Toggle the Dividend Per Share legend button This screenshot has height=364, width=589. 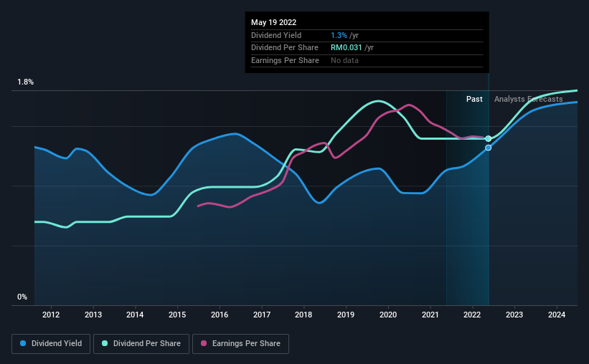[141, 344]
